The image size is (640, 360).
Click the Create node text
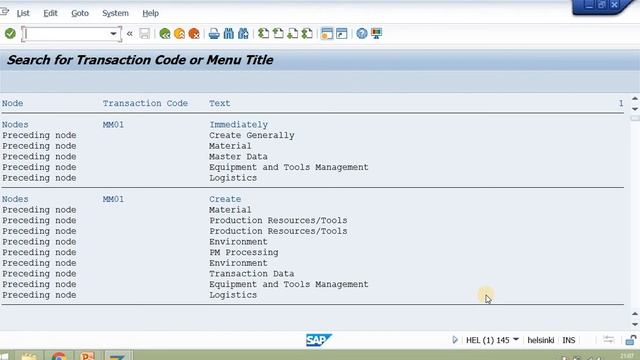pyautogui.click(x=225, y=199)
